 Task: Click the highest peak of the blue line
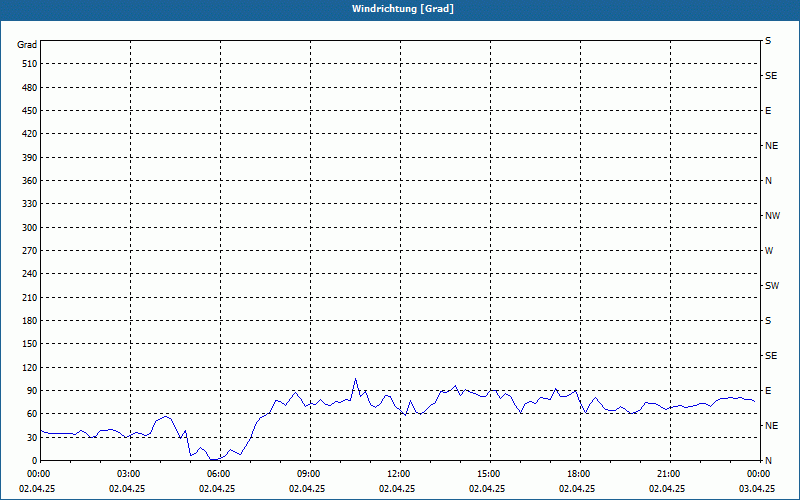356,379
